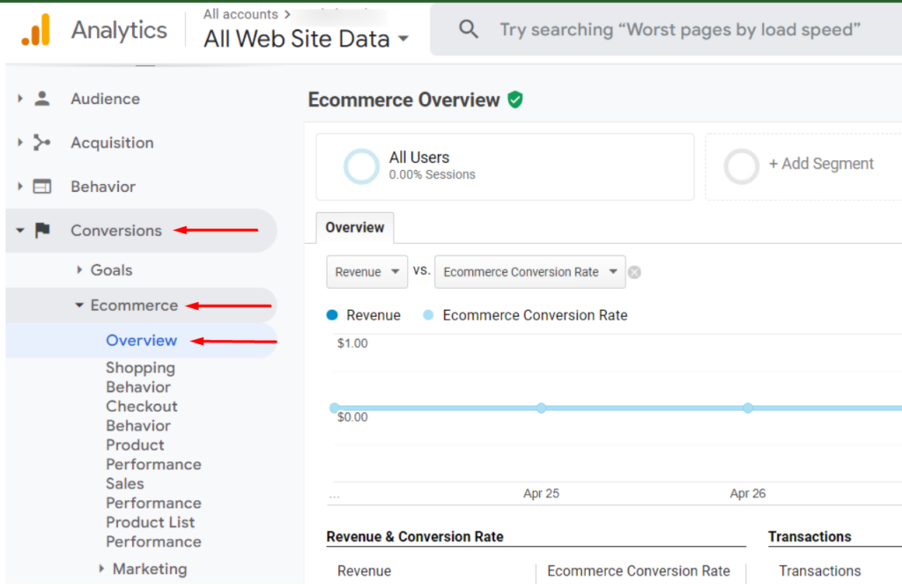The width and height of the screenshot is (902, 588).
Task: Select the Ecommerce tree item
Action: point(134,305)
